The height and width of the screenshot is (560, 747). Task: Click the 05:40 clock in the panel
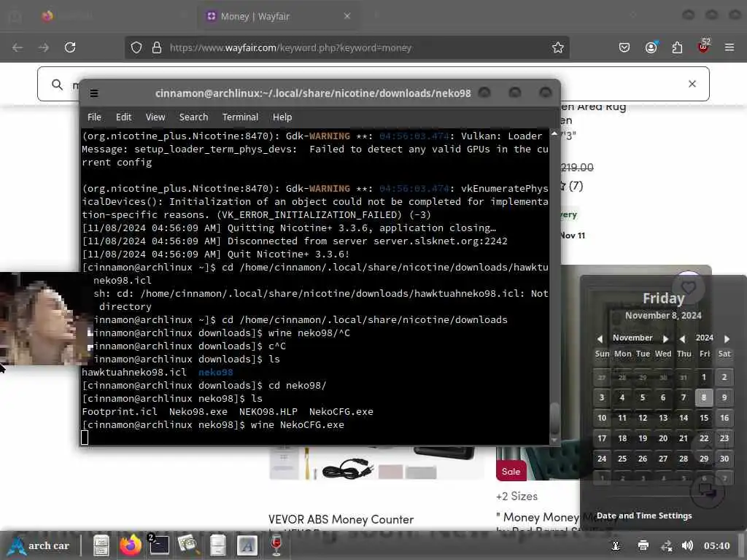(x=716, y=545)
